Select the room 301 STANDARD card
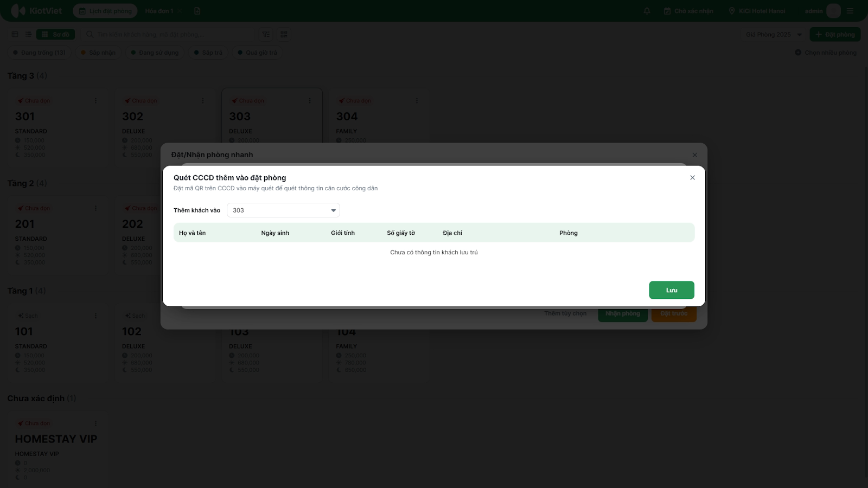 click(x=58, y=127)
